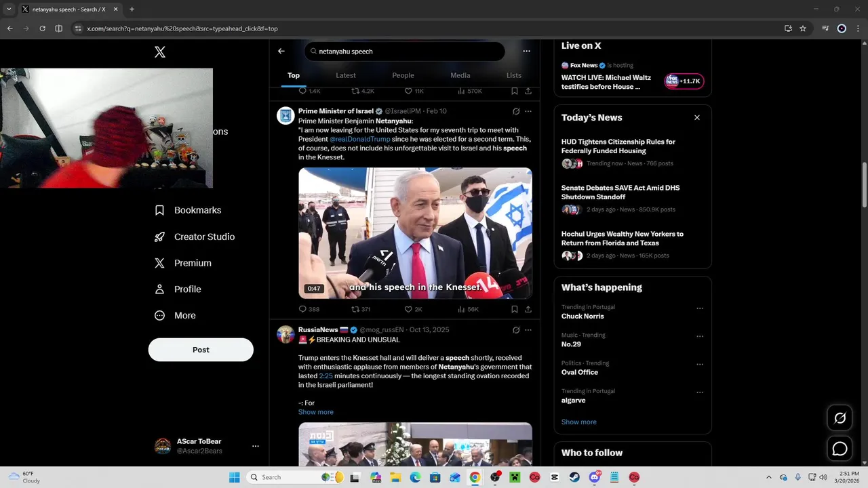868x488 pixels.
Task: Like the post with 11K likes
Action: [x=414, y=91]
